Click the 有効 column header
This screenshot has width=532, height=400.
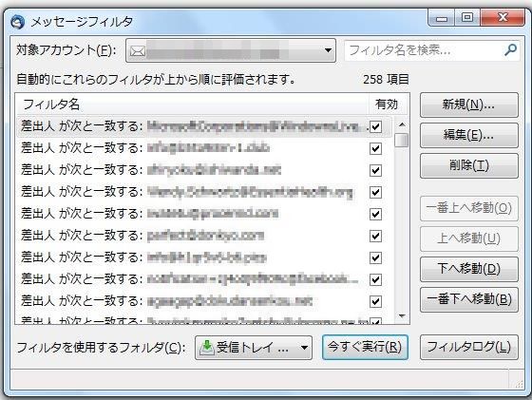pos(387,105)
